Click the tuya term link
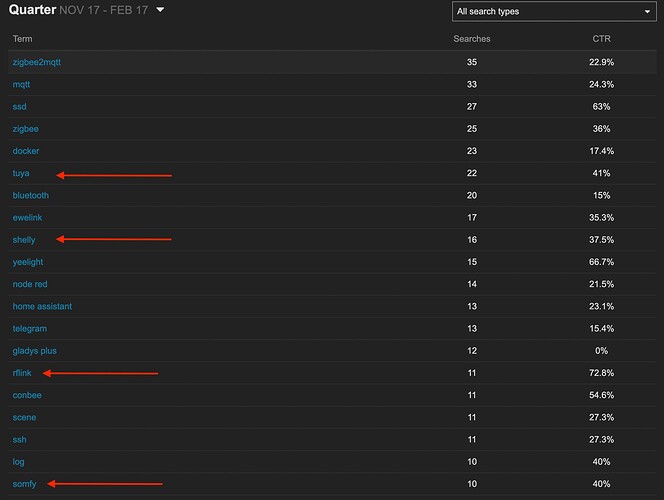 [x=21, y=173]
